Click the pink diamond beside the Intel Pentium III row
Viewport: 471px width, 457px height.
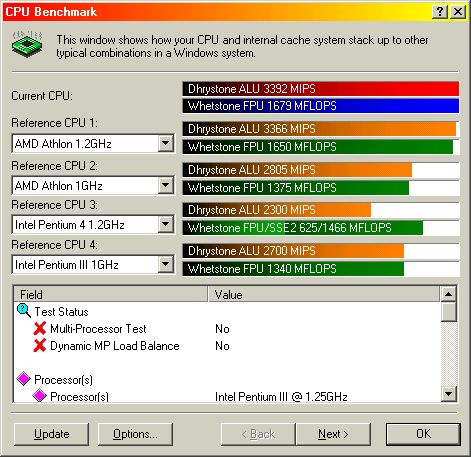click(40, 396)
